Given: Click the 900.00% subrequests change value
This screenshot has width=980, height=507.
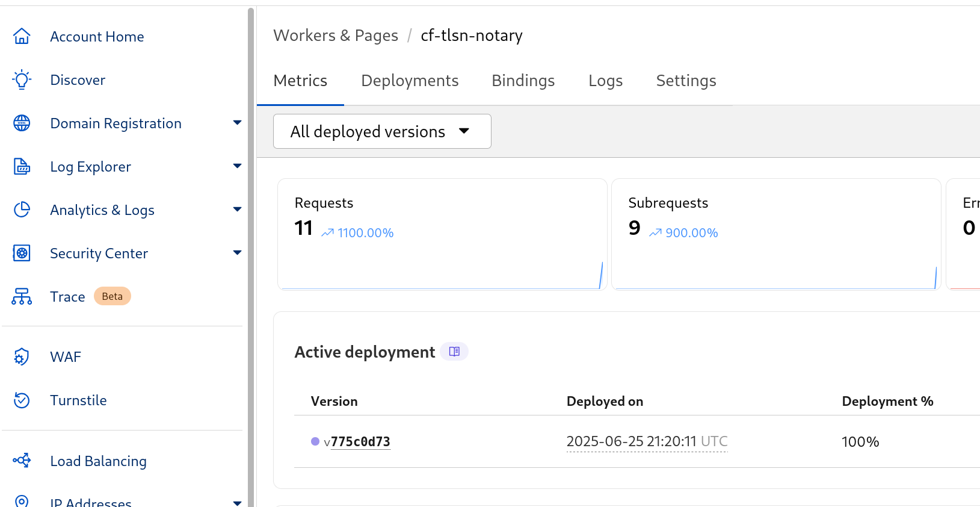Looking at the screenshot, I should point(692,233).
